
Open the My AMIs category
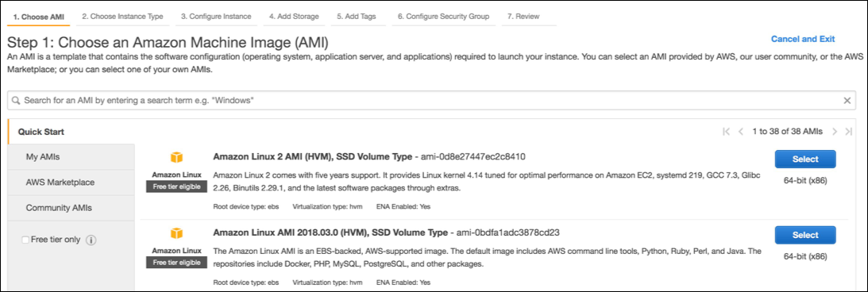tap(71, 157)
